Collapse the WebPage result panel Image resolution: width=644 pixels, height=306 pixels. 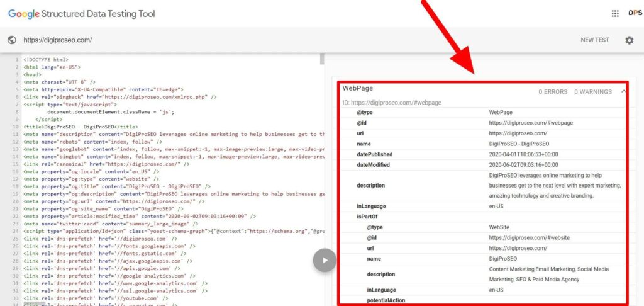pos(623,91)
